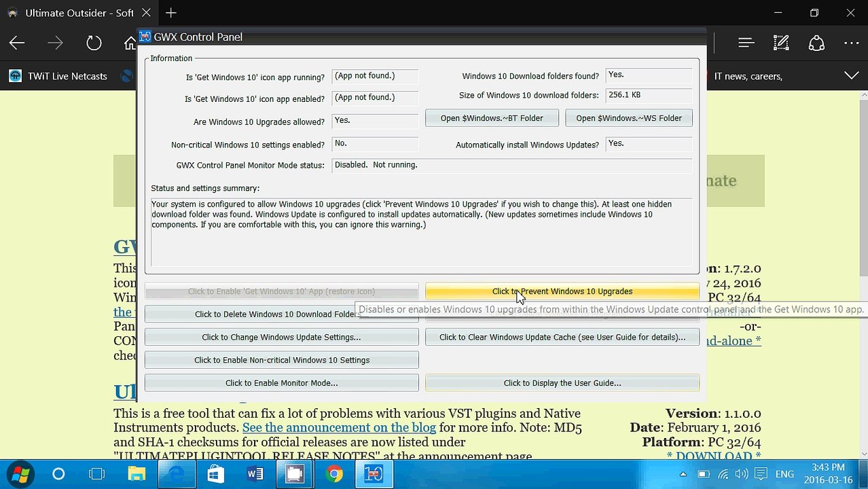Image resolution: width=868 pixels, height=489 pixels.
Task: Click to Enable Non-critical Windows 10 Settings
Action: [281, 360]
